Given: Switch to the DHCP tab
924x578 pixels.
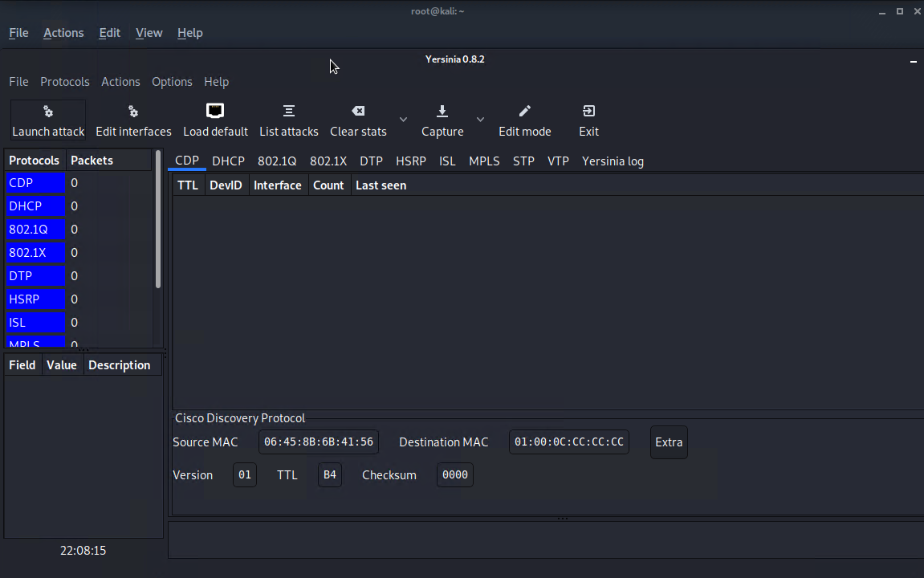Looking at the screenshot, I should (x=228, y=161).
